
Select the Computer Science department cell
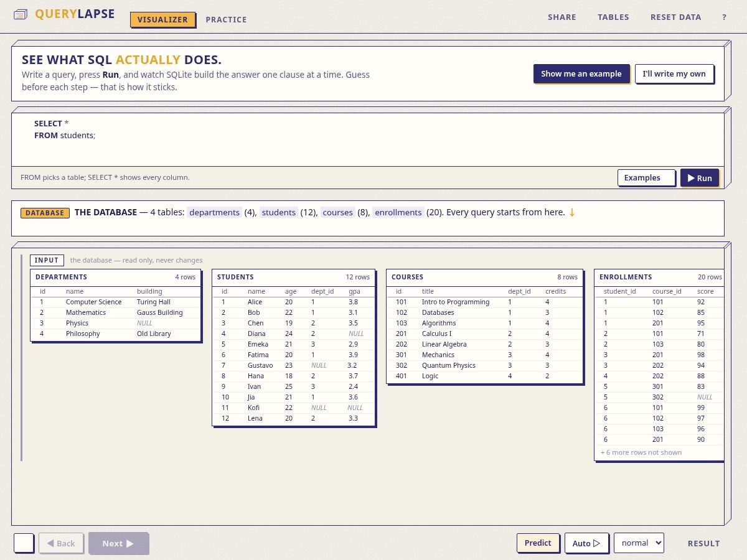click(94, 302)
